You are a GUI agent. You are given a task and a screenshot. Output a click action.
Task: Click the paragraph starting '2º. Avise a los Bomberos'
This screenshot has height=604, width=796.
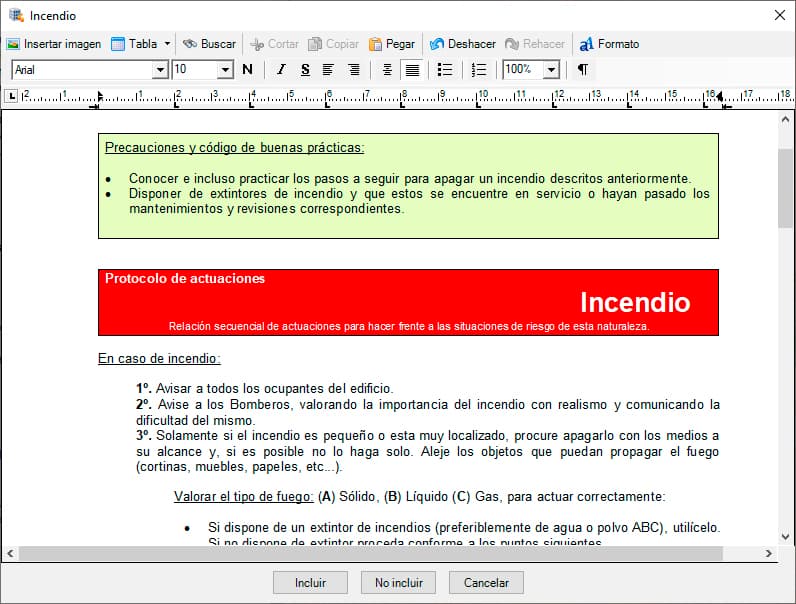427,412
